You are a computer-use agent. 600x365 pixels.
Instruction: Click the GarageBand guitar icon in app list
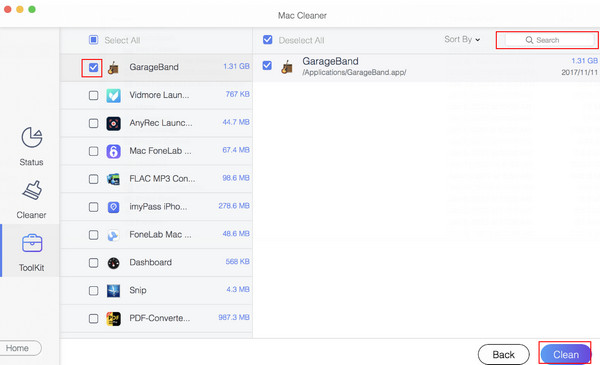coord(113,67)
